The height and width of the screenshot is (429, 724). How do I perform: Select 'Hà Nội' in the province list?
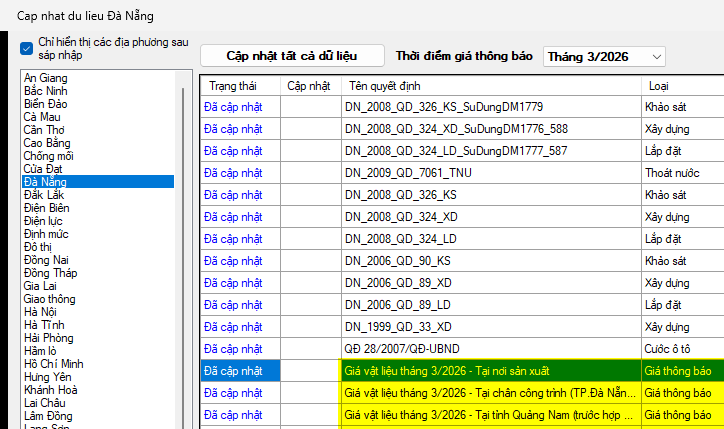click(x=43, y=312)
